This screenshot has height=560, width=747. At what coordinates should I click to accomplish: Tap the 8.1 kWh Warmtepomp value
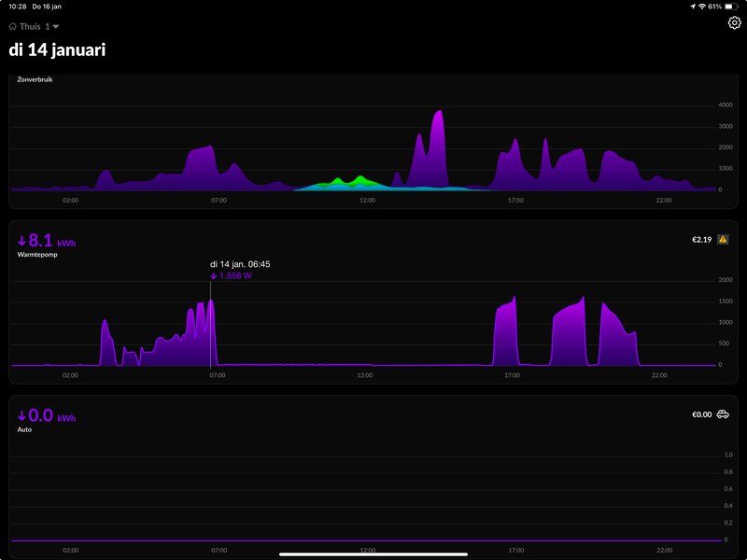pyautogui.click(x=47, y=241)
